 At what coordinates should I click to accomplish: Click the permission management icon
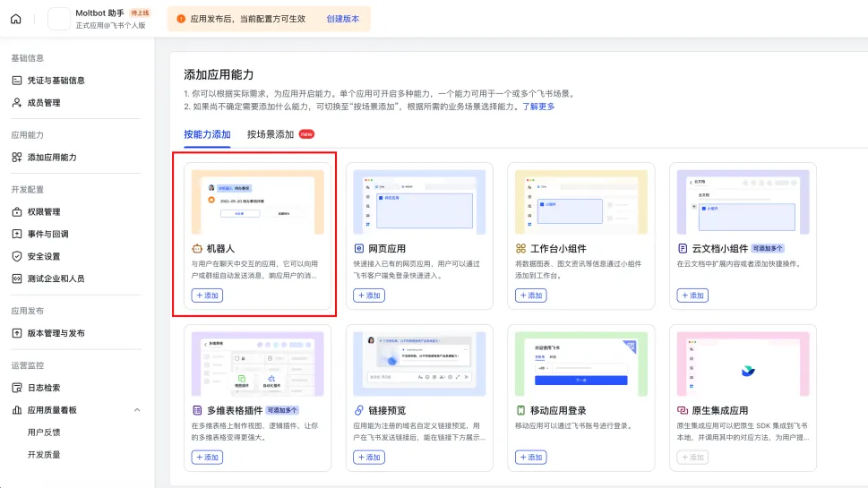click(x=17, y=211)
